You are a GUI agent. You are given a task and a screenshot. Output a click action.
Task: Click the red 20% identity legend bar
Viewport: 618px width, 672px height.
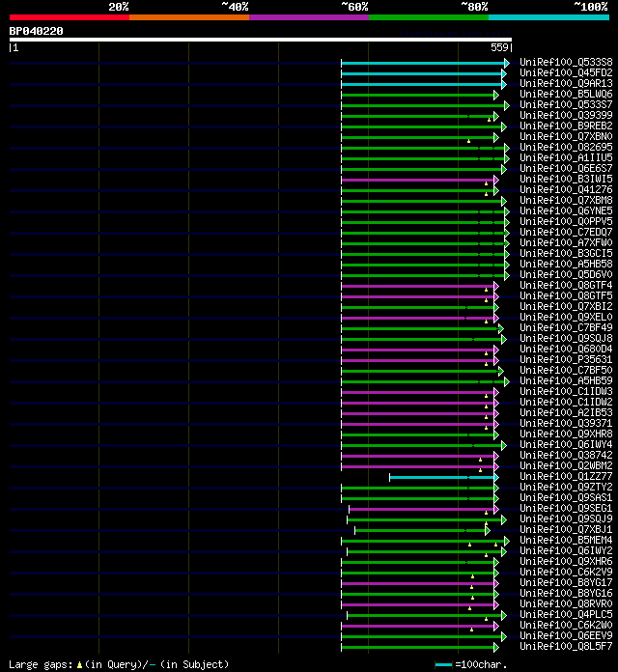(x=70, y=17)
